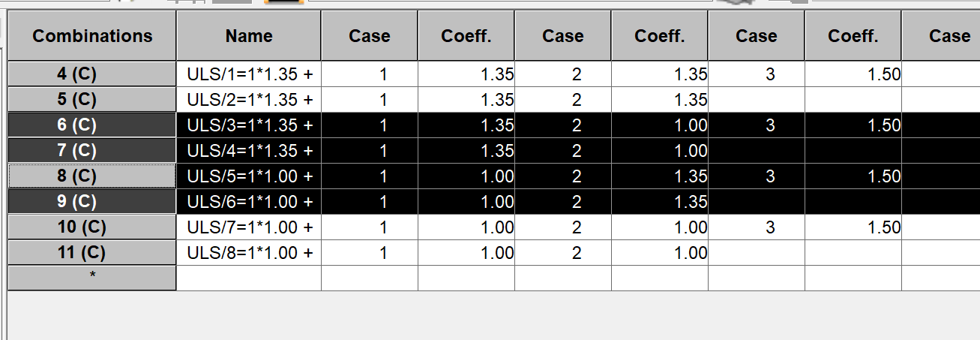Screen dimensions: 980x340
Task: Click third Coeff. 1.50 cell in row 10 (C)
Action: point(853,227)
